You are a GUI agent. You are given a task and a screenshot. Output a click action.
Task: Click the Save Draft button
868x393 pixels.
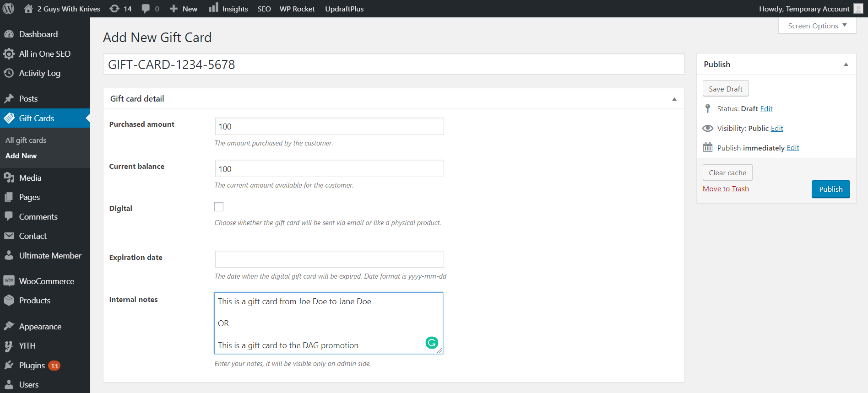[x=725, y=89]
